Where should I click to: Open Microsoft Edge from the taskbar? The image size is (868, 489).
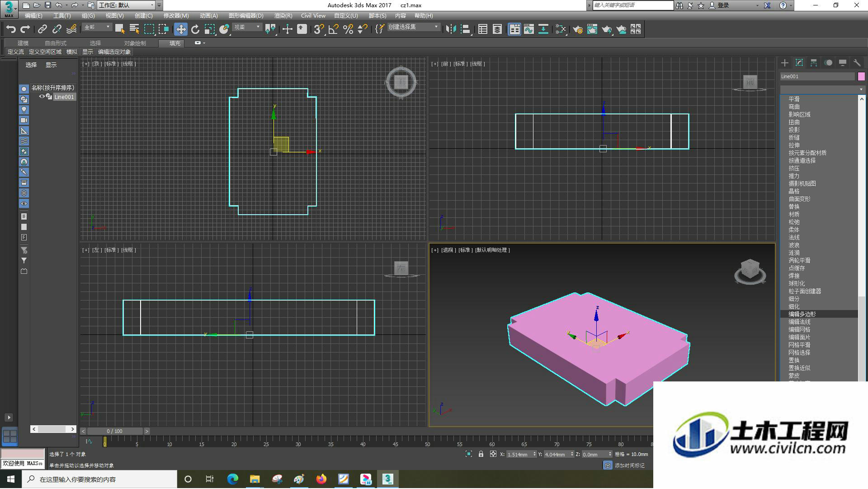coord(233,480)
